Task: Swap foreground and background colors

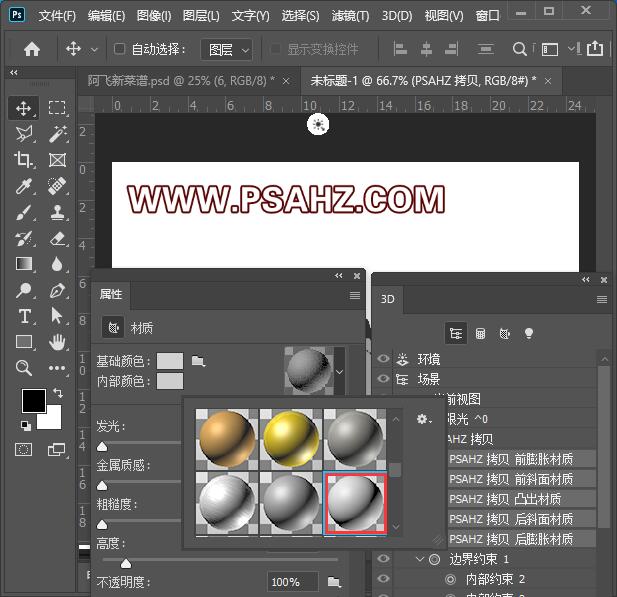Action: point(58,392)
